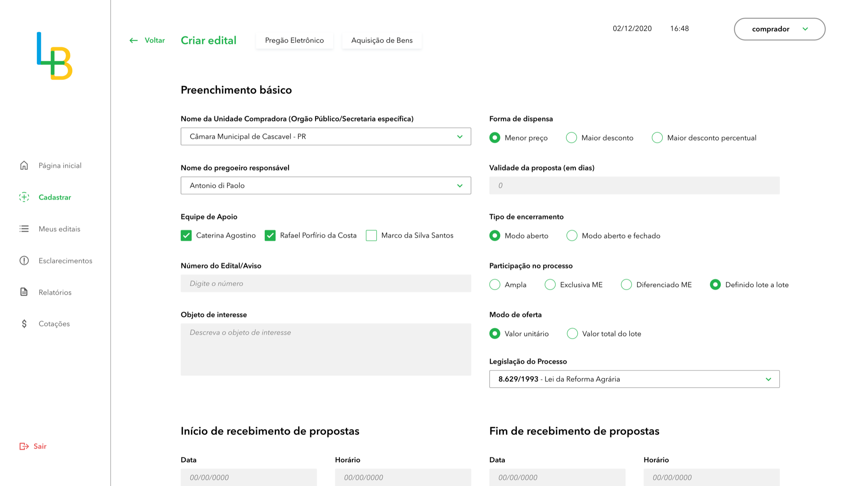Click the exclamation icon for Esclarecimentos
868x486 pixels.
(24, 260)
